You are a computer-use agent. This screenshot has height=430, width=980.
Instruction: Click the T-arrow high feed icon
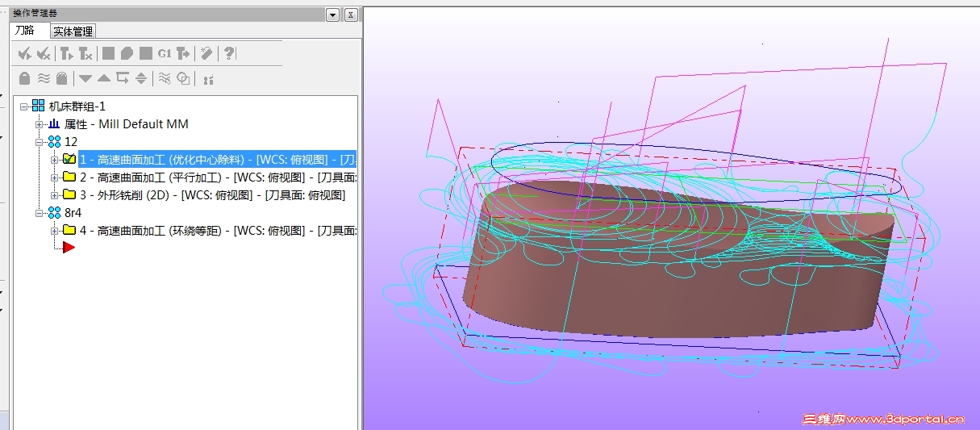[x=183, y=53]
